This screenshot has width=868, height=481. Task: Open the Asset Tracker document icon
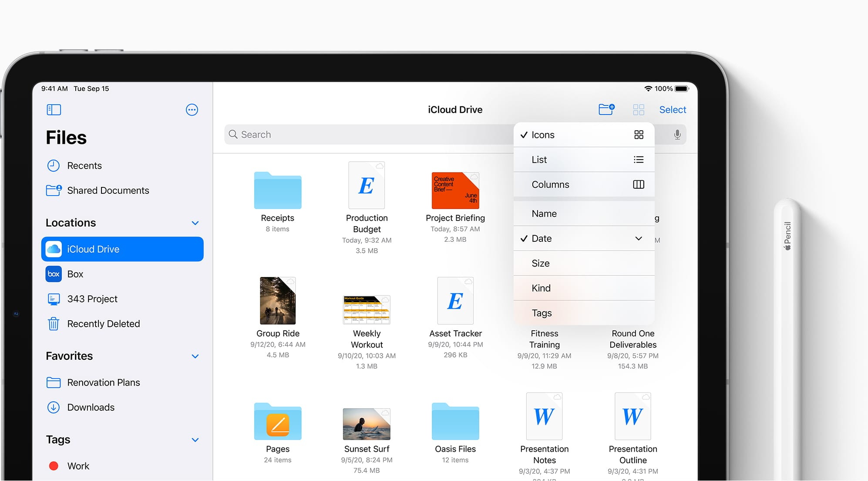coord(455,301)
